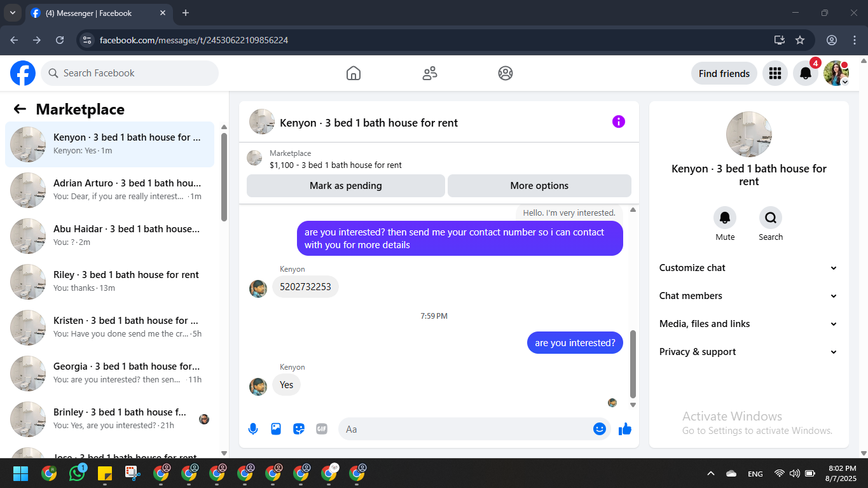Image resolution: width=868 pixels, height=488 pixels.
Task: Click the browser address bar URL
Action: point(194,40)
